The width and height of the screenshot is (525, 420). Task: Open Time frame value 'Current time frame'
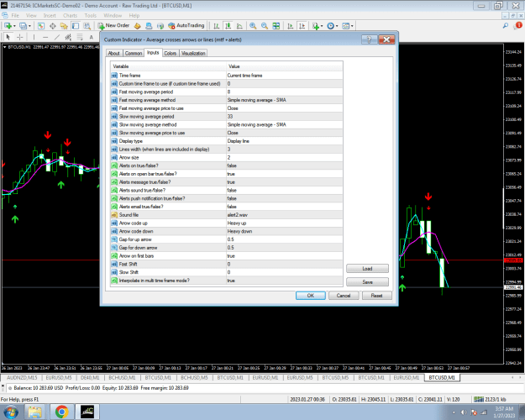coord(284,76)
